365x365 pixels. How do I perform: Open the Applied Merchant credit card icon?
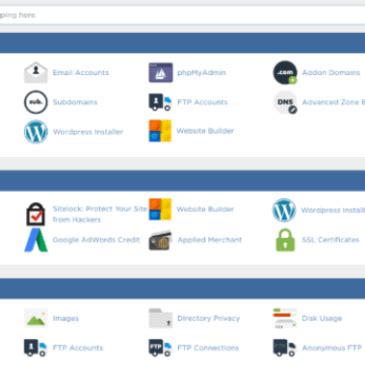click(160, 240)
